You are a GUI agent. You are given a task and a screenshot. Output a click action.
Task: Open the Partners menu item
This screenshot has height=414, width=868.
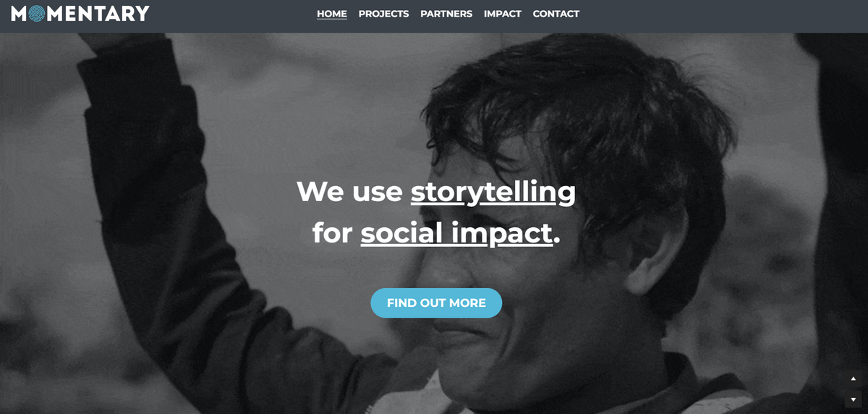(x=446, y=14)
